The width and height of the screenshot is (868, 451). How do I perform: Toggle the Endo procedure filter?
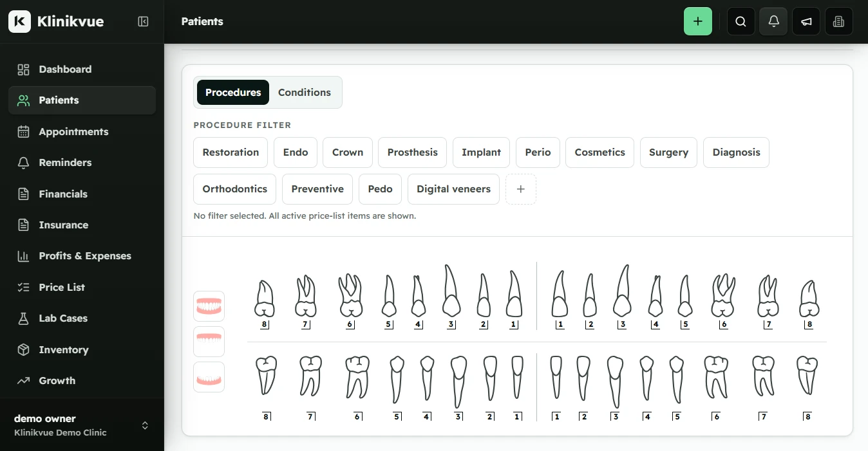pos(296,152)
